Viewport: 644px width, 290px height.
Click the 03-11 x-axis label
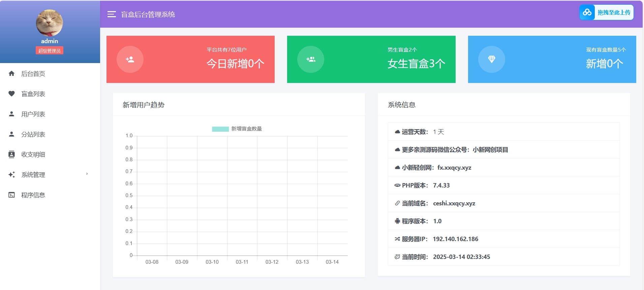click(x=242, y=262)
